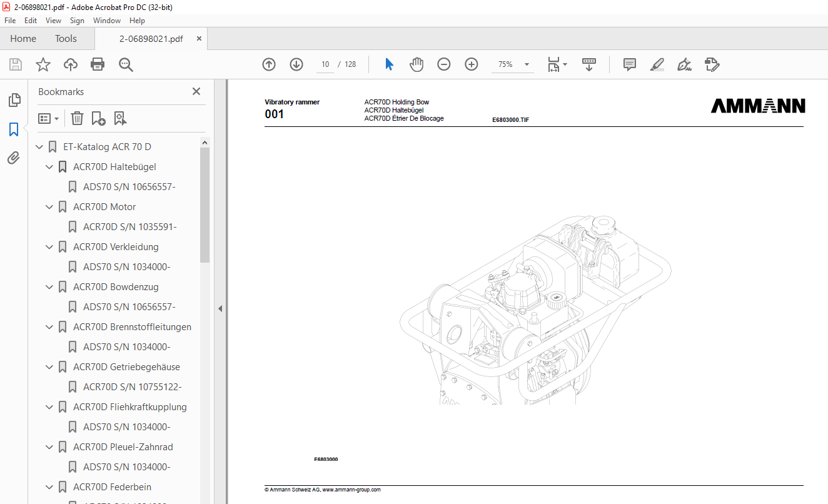Close the 2-06898021.pdf tab
The height and width of the screenshot is (504, 828).
[x=199, y=39]
